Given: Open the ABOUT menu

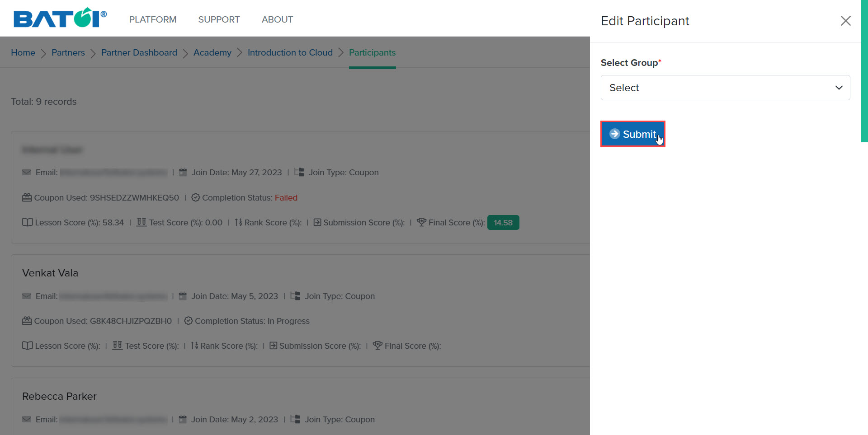Looking at the screenshot, I should [277, 19].
